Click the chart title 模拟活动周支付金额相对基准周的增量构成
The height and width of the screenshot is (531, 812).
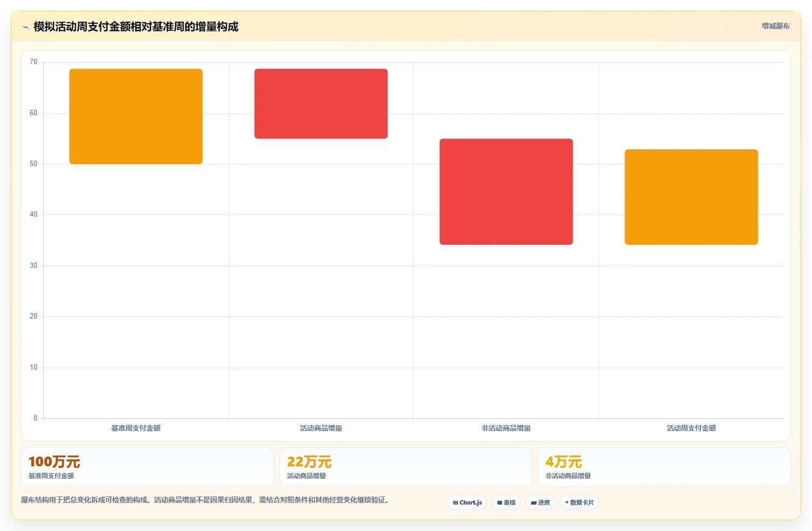(136, 26)
